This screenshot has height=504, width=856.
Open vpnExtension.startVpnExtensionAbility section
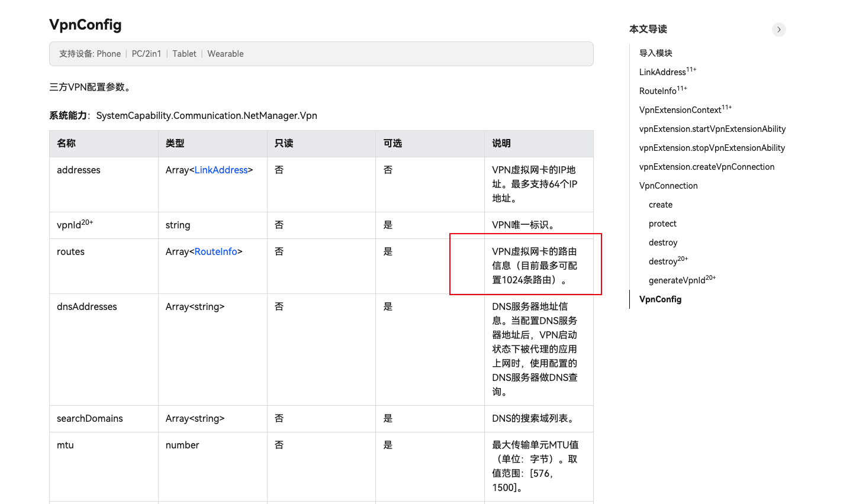coord(712,129)
